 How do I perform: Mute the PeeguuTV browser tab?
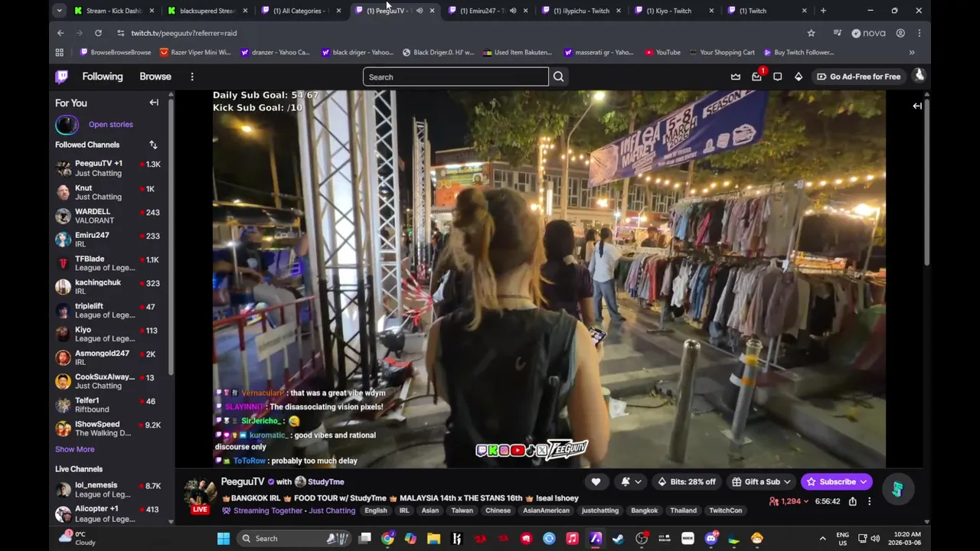click(419, 11)
